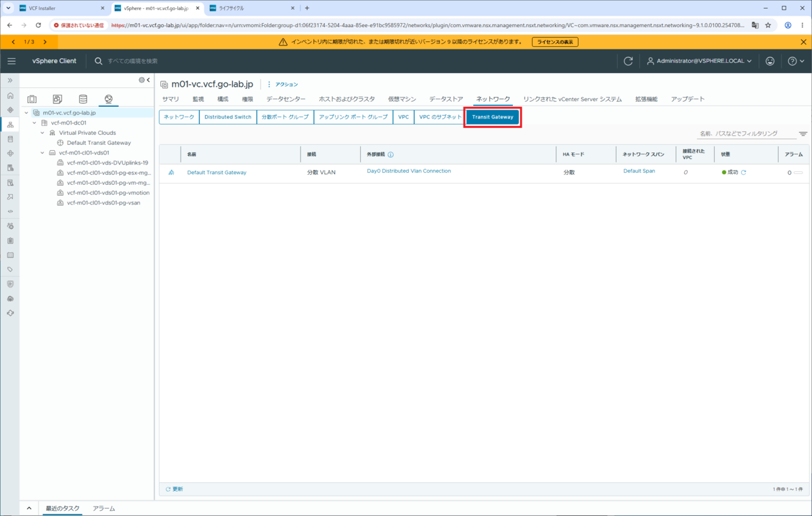Screen dimensions: 812x516
Task: Select vcf-m01-cl01-vds01-pg-vsan in tree
Action: pyautogui.click(x=104, y=202)
